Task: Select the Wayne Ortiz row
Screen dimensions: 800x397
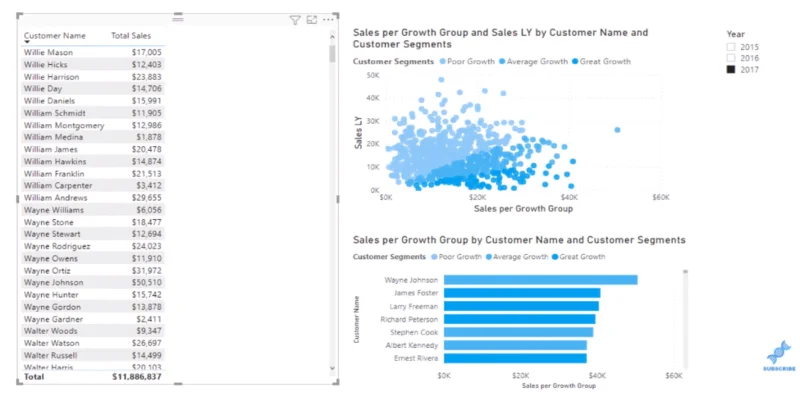Action: pos(93,270)
